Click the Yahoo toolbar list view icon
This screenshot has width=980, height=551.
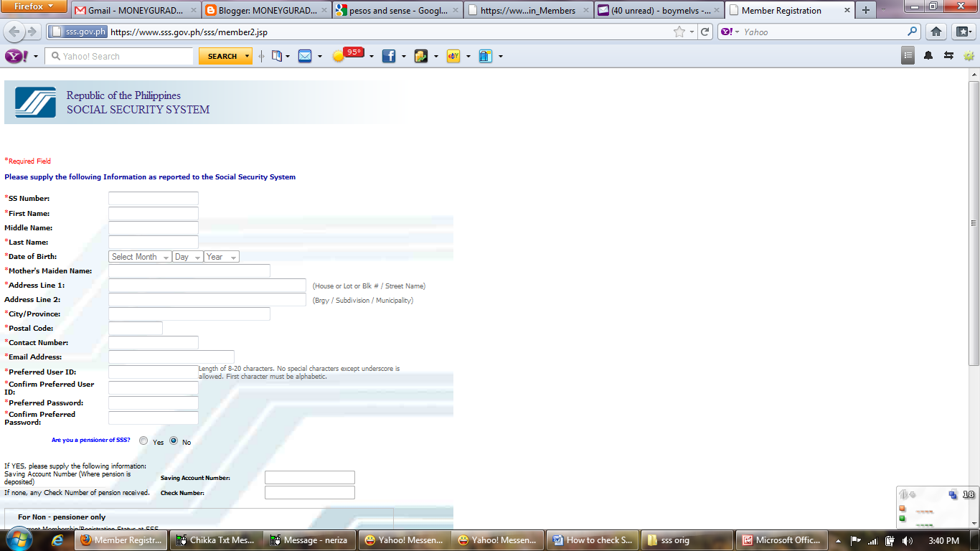point(908,55)
